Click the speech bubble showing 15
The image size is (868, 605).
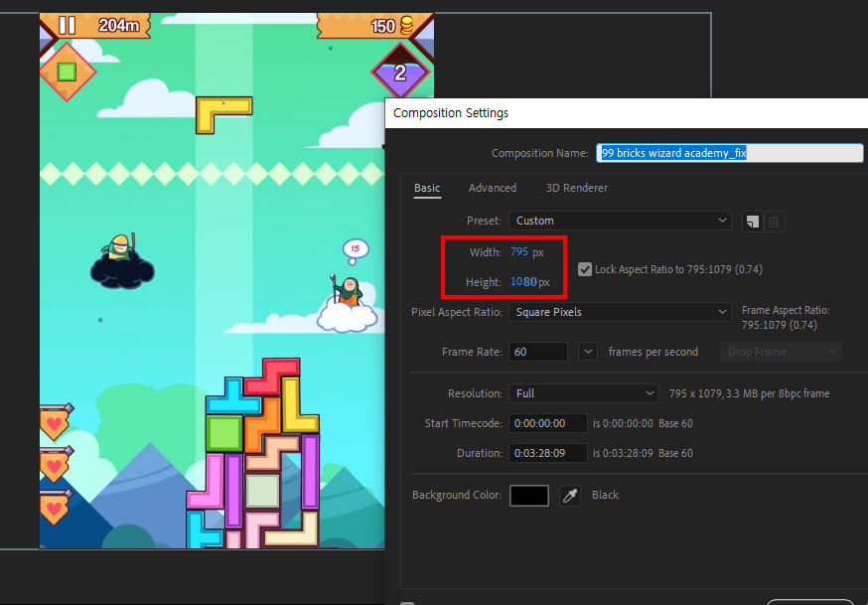tap(355, 250)
